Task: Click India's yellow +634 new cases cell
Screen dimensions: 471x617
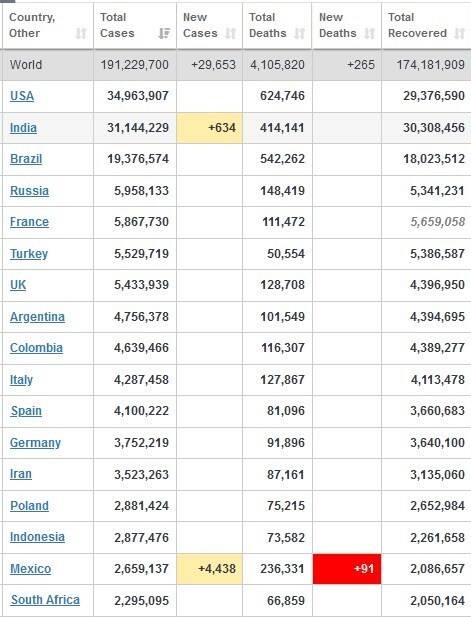Action: coord(210,128)
